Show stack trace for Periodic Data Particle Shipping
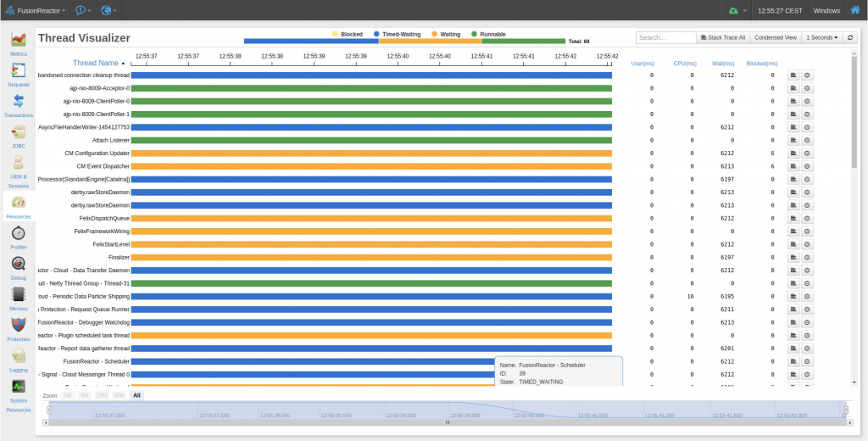 pos(793,296)
